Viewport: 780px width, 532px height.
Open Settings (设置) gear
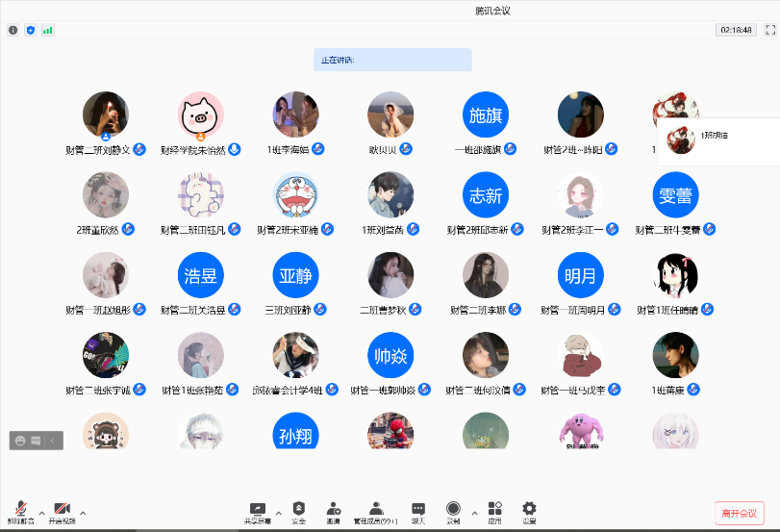pyautogui.click(x=528, y=512)
